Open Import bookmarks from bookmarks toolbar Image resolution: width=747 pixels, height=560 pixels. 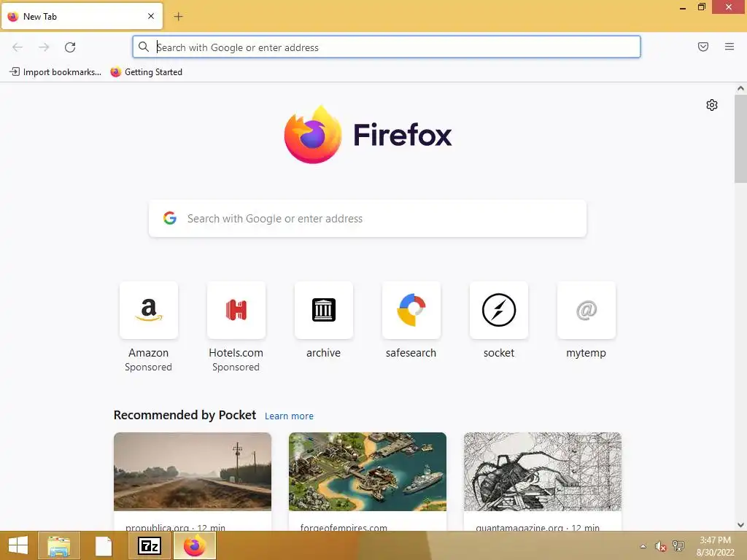pyautogui.click(x=55, y=72)
